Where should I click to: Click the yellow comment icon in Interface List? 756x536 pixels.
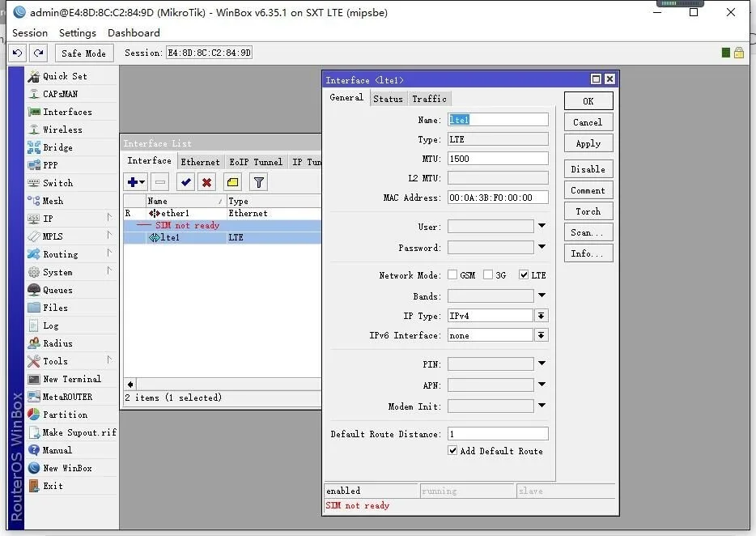233,182
